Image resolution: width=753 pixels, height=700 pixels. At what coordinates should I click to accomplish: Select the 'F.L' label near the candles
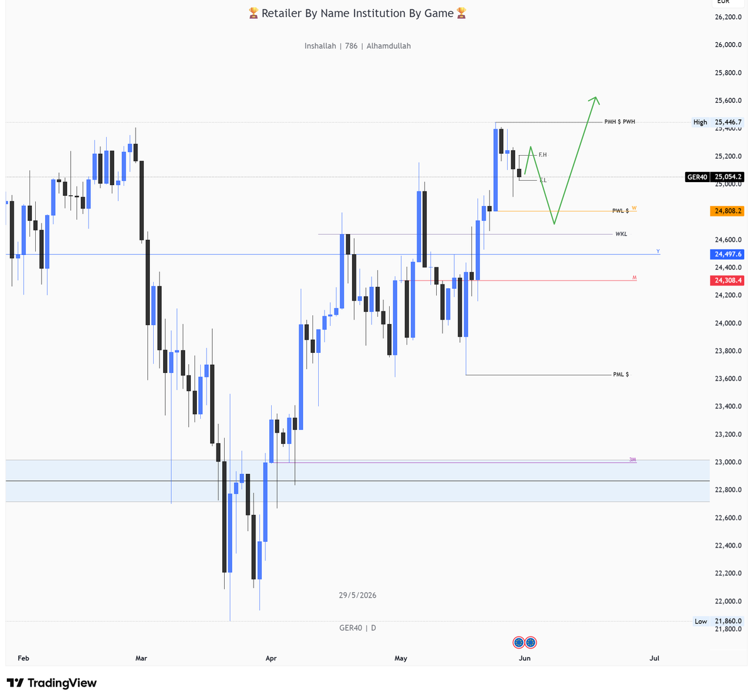pos(543,180)
